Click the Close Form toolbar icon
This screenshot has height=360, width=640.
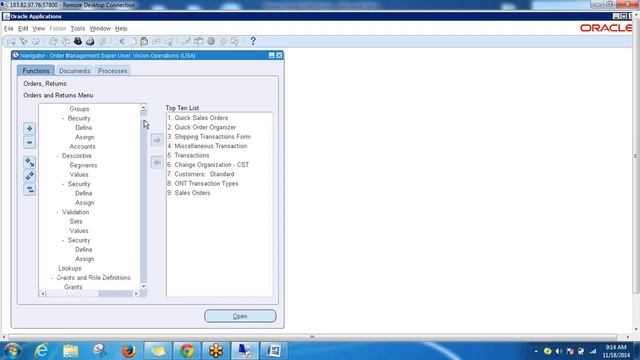102,41
